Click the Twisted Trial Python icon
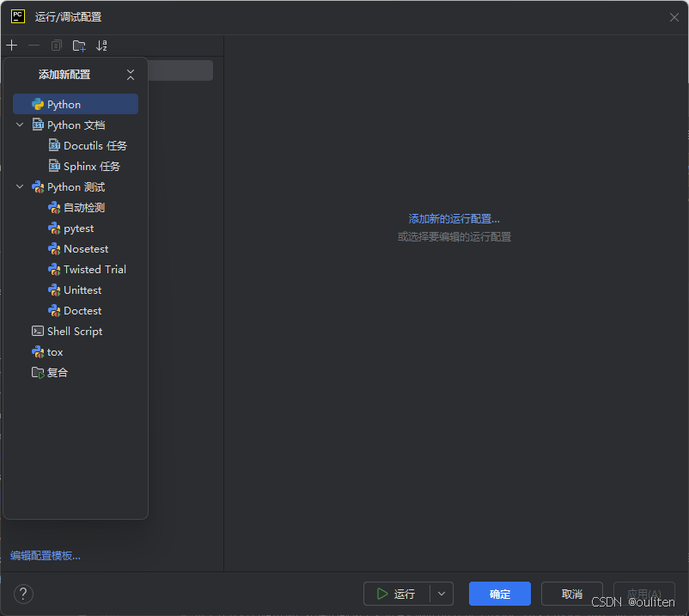 tap(54, 269)
